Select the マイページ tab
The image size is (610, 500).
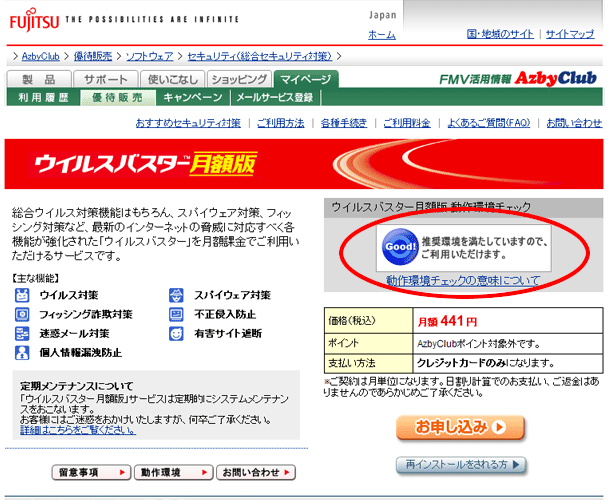point(306,80)
